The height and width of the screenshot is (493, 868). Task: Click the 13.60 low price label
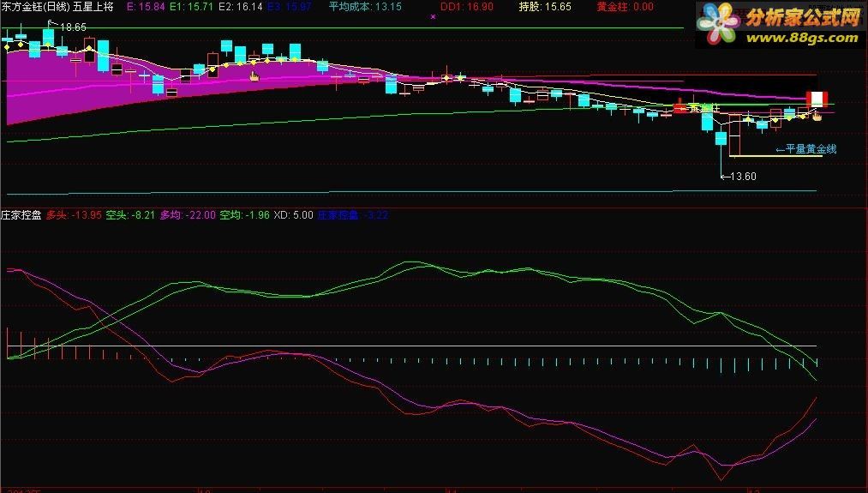pos(743,176)
